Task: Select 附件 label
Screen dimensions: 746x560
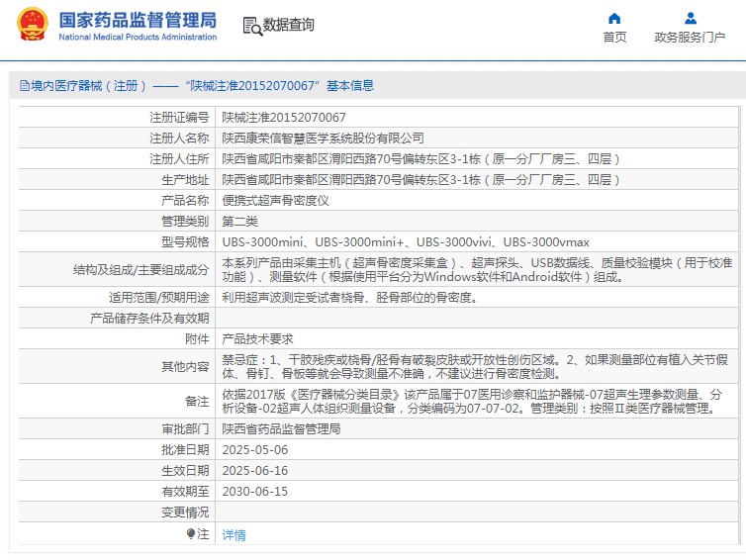Action: (197, 339)
